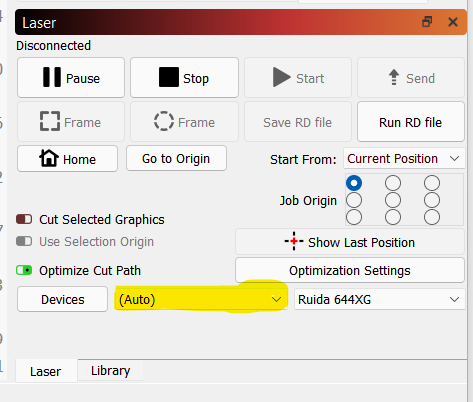The image size is (473, 402).
Task: Toggle the Optimize Cut Path switch
Action: pyautogui.click(x=24, y=270)
